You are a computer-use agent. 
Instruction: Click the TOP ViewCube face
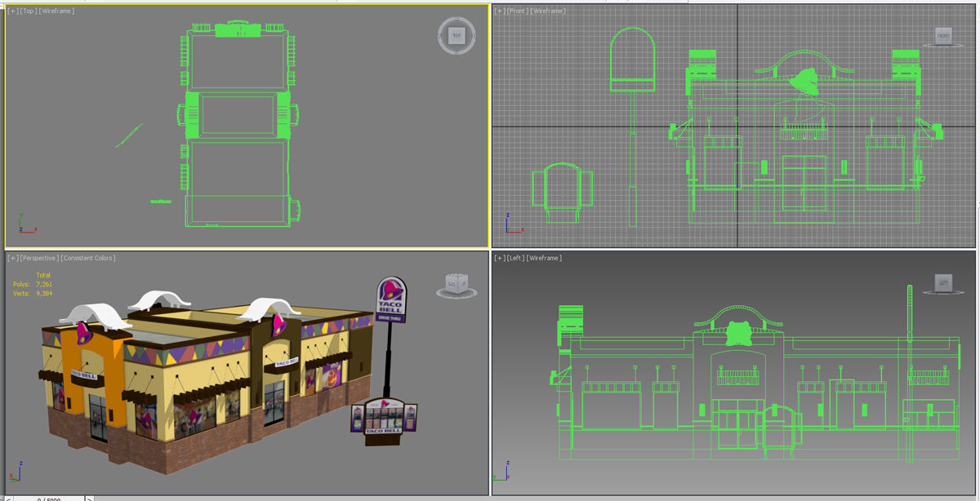click(457, 36)
